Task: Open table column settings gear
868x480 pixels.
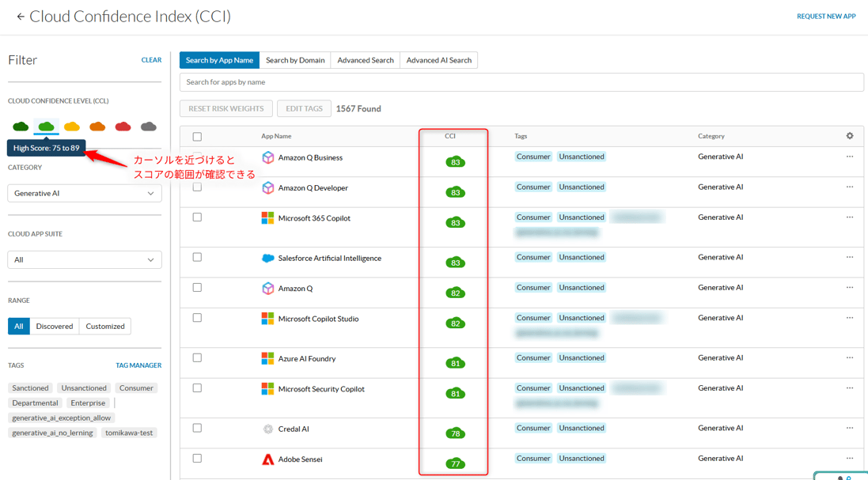Action: (850, 136)
